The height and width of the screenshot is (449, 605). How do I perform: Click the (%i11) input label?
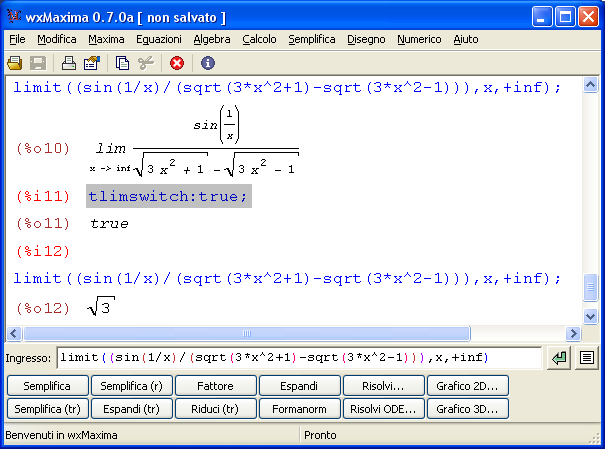[43, 196]
